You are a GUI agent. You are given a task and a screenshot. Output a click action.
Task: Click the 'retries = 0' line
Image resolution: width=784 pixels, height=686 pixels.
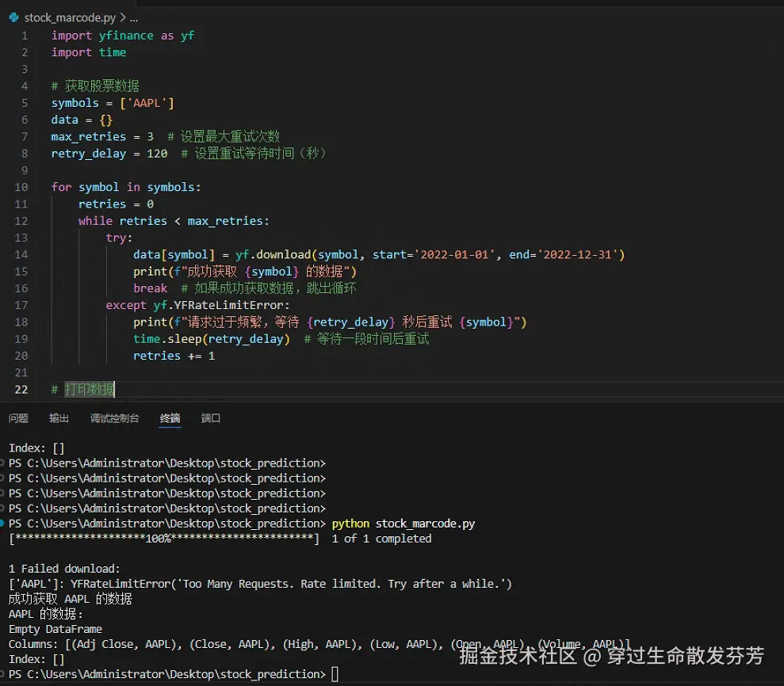click(116, 204)
